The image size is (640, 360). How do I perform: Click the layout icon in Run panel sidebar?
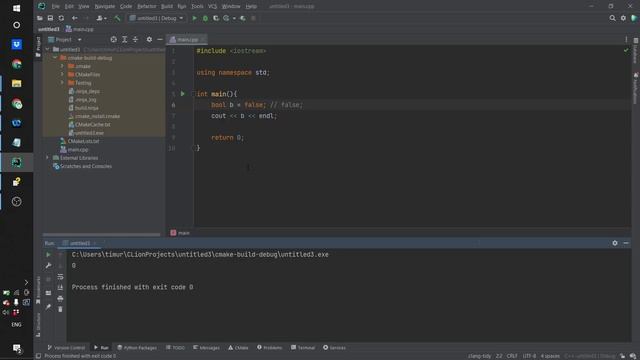click(48, 293)
